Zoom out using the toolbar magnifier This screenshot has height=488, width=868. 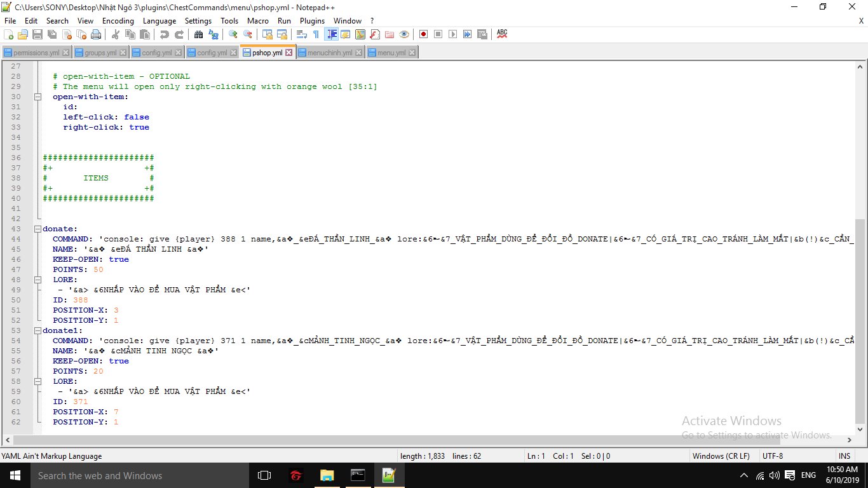[248, 34]
